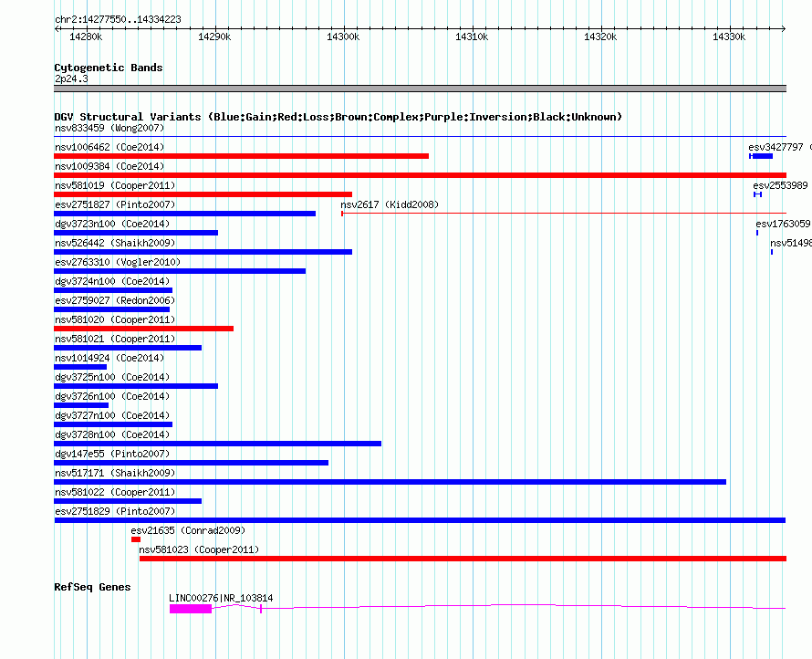Screen dimensions: 812x659
Task: Open the LINC00276|NR_103814 gene label
Action: point(221,598)
